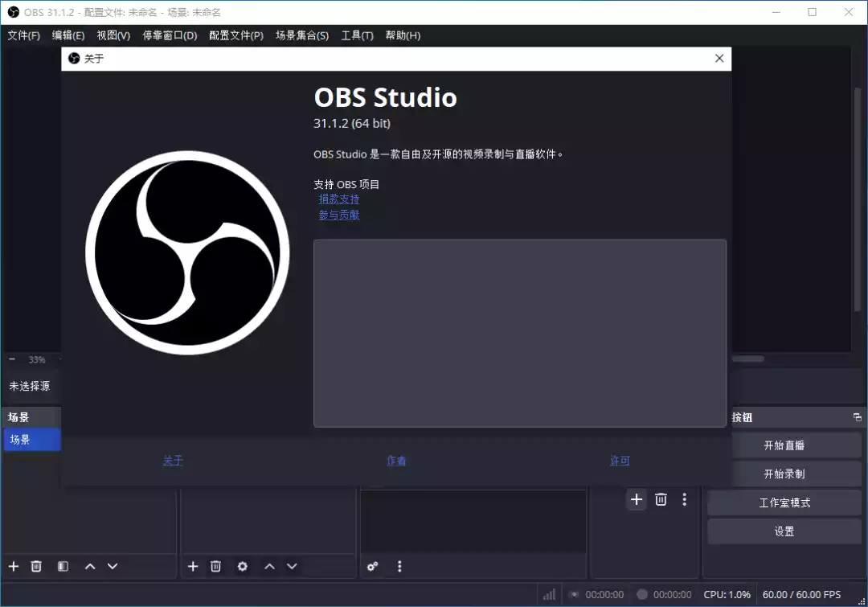868x607 pixels.
Task: Open the 编辑(E) menu
Action: [68, 35]
